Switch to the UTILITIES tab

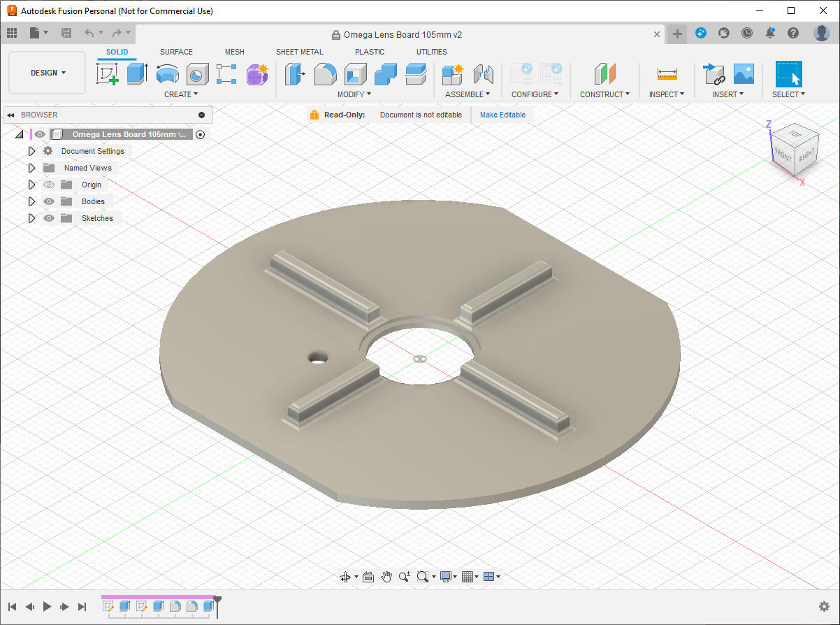[x=432, y=52]
